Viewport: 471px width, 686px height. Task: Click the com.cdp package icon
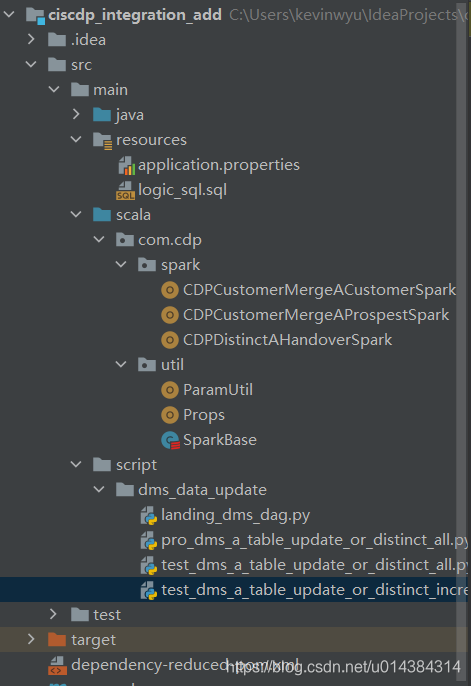click(125, 240)
